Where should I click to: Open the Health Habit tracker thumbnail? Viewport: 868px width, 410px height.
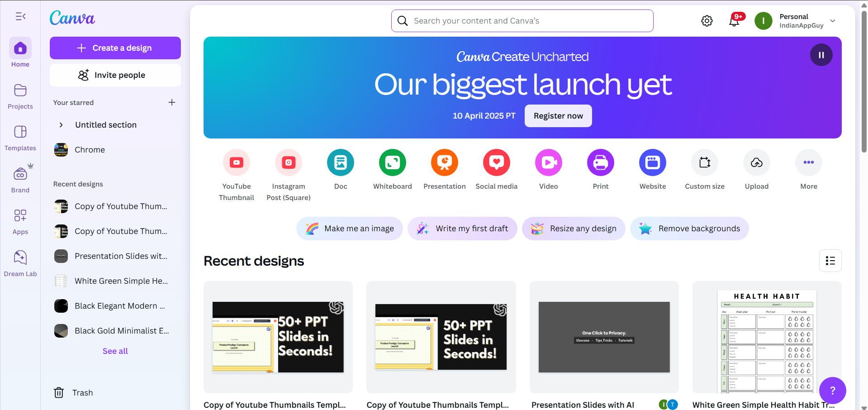pyautogui.click(x=767, y=337)
